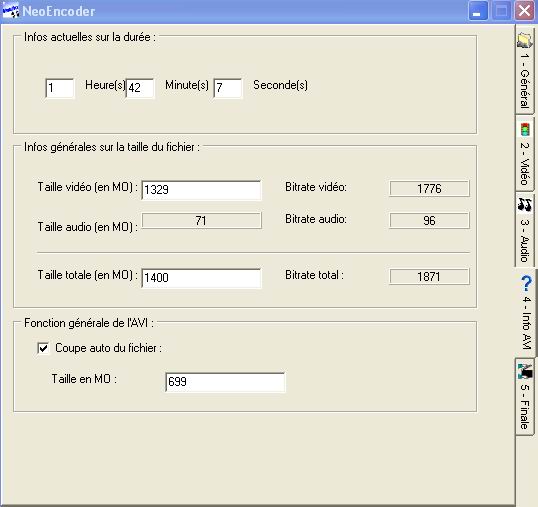The height and width of the screenshot is (507, 538).
Task: Toggle the Coupe auto du fichier checkbox
Action: [43, 348]
